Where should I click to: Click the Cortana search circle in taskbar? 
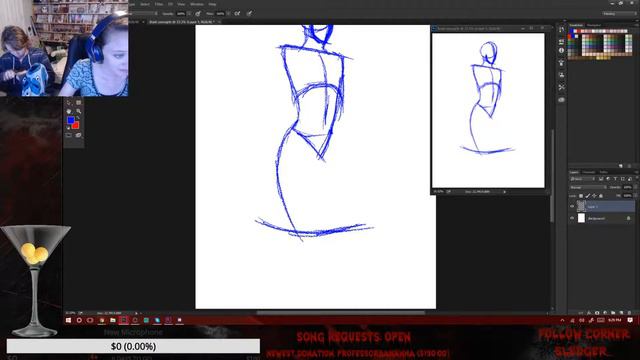click(x=79, y=320)
